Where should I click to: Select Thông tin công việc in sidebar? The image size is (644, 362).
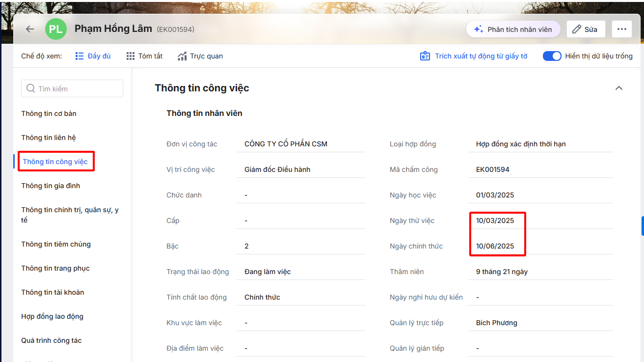(x=55, y=162)
